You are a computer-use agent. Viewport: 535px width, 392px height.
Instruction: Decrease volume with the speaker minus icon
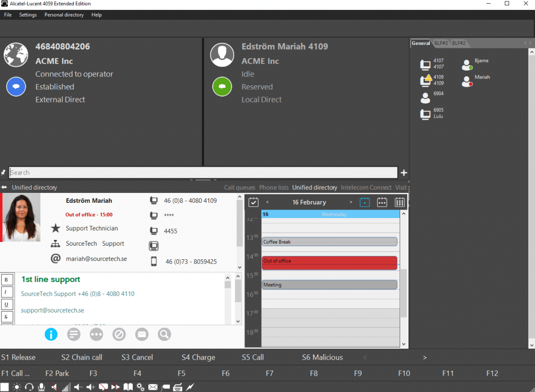(78, 387)
